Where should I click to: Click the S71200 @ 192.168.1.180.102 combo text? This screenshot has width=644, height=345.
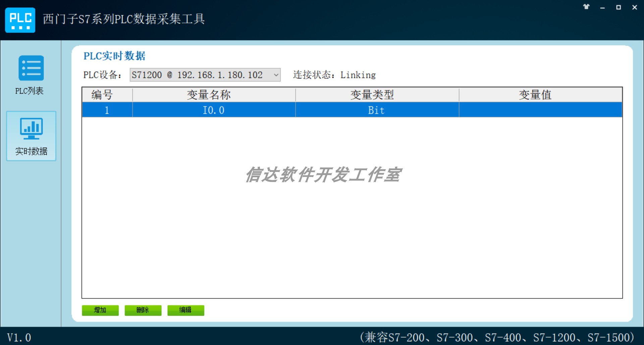[x=197, y=75]
